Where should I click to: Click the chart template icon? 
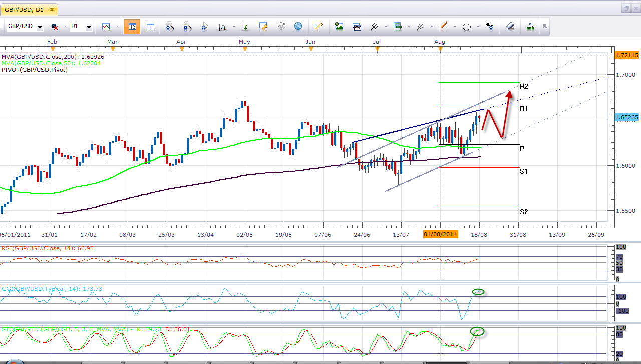[357, 27]
